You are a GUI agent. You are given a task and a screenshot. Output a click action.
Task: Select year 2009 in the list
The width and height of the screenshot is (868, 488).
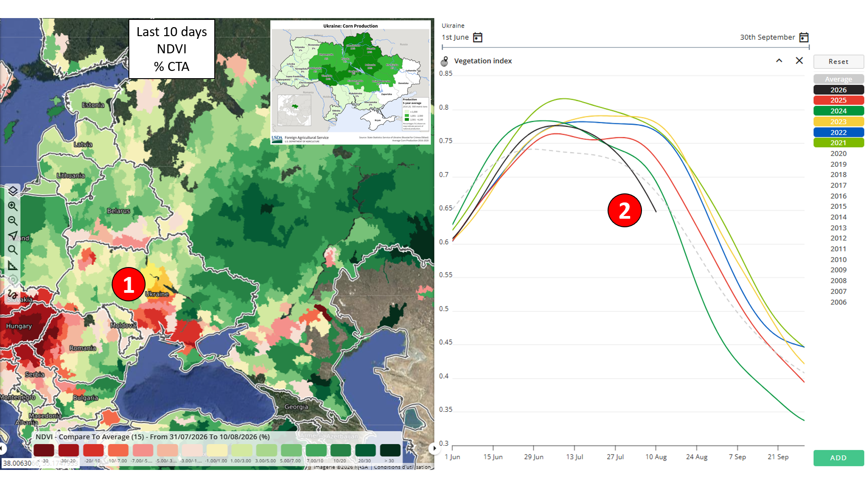click(x=839, y=270)
